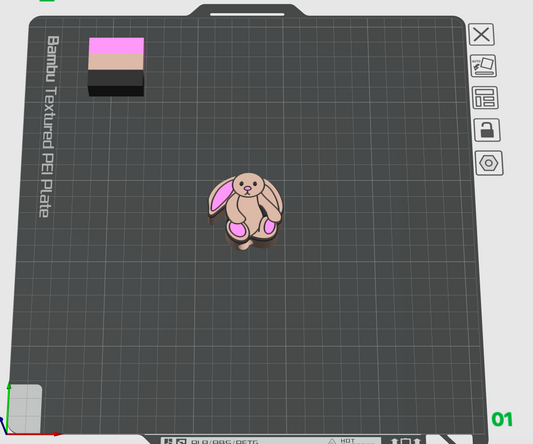Click the light grey excluded corner square

25,408
